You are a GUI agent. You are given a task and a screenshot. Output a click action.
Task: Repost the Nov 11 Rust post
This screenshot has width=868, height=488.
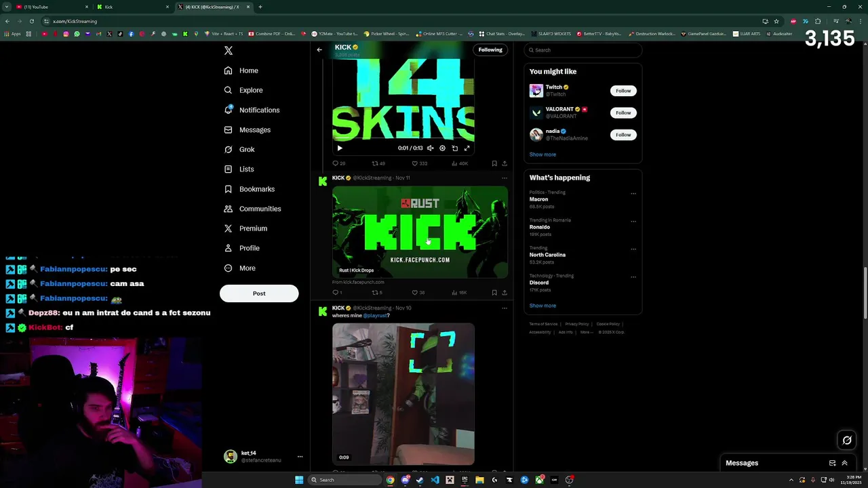(x=377, y=293)
